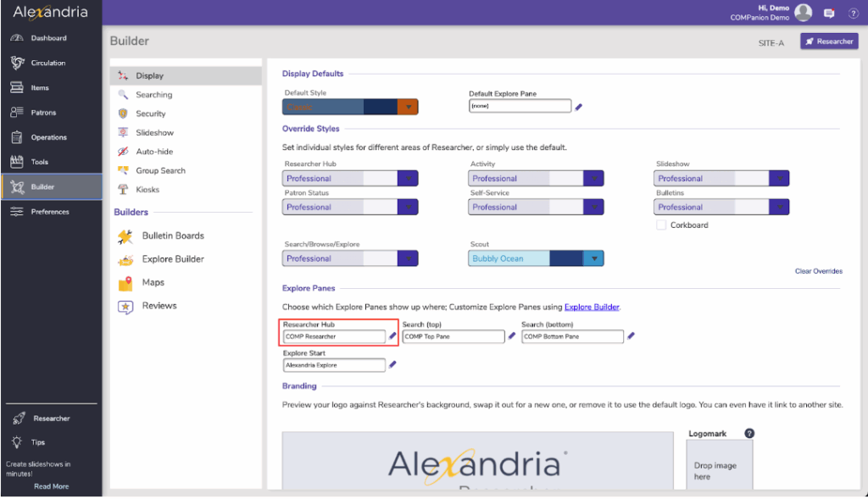Edit the Explore Start pane pencil icon
Viewport: 868px width, 499px height.
[x=392, y=364]
